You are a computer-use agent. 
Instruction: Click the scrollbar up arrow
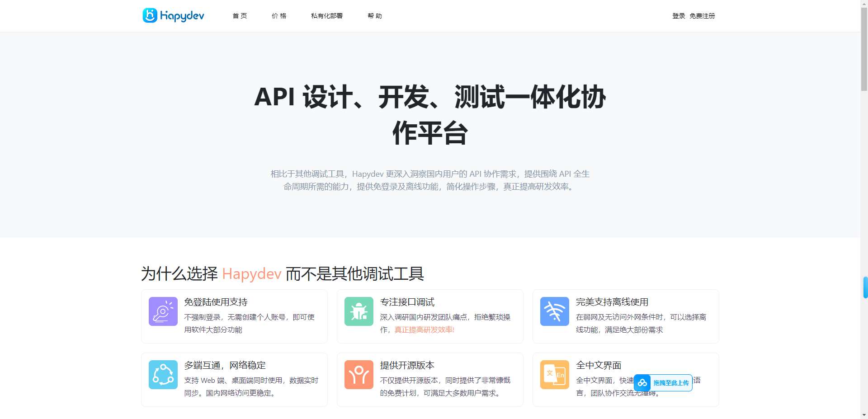864,4
